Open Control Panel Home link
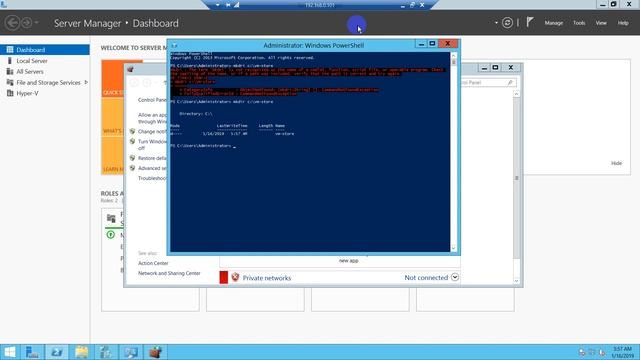Viewport: 640px width, 360px height. 152,100
